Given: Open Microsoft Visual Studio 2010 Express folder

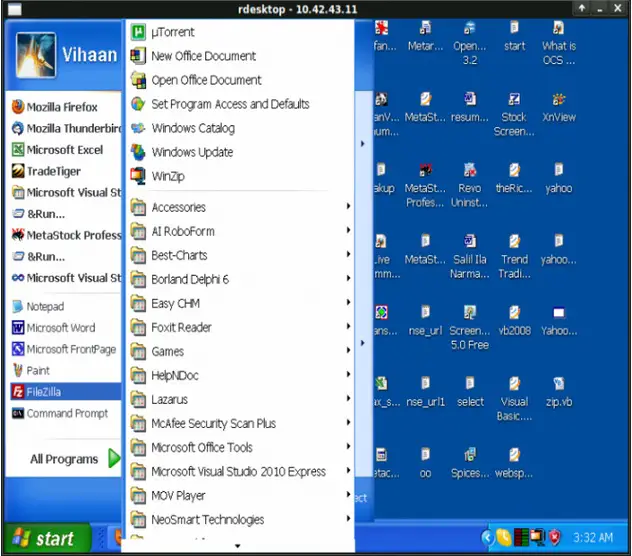Looking at the screenshot, I should pyautogui.click(x=241, y=471).
